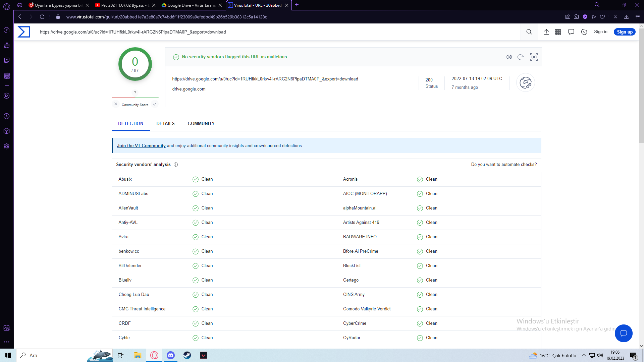Toggle dark mode moon icon
644x362 pixels.
pos(584,32)
